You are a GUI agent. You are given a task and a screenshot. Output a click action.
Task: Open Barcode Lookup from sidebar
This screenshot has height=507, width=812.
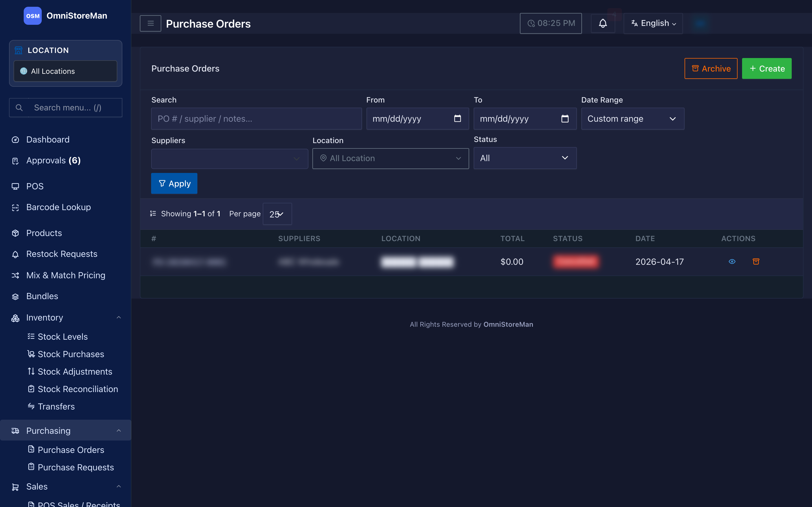point(59,207)
